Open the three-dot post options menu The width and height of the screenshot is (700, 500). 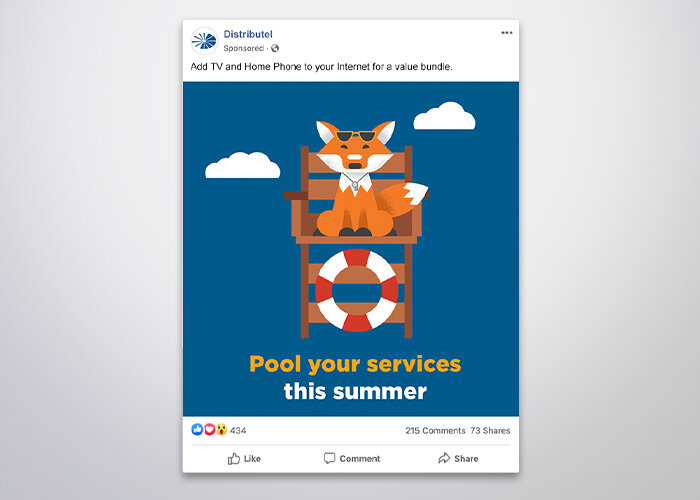pos(507,33)
